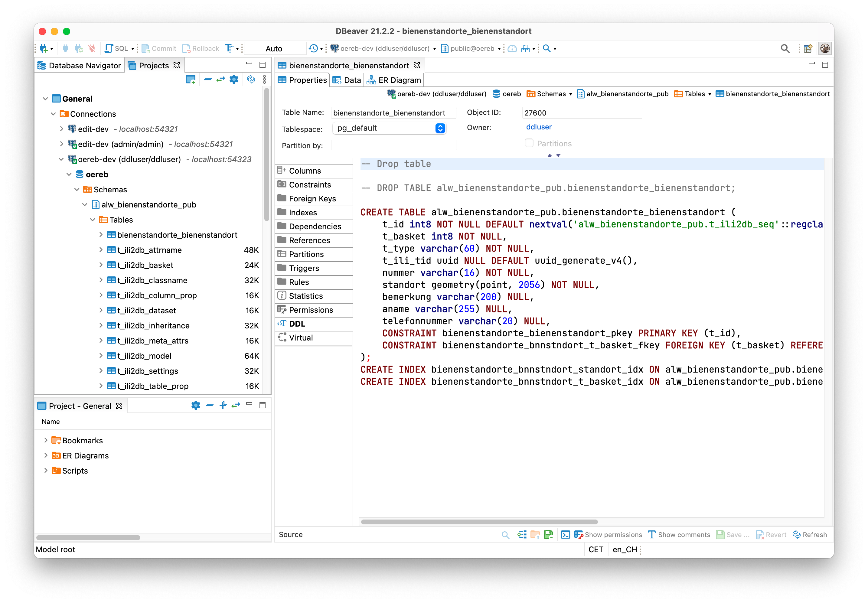
Task: Click the Rollback transaction button
Action: [x=201, y=48]
